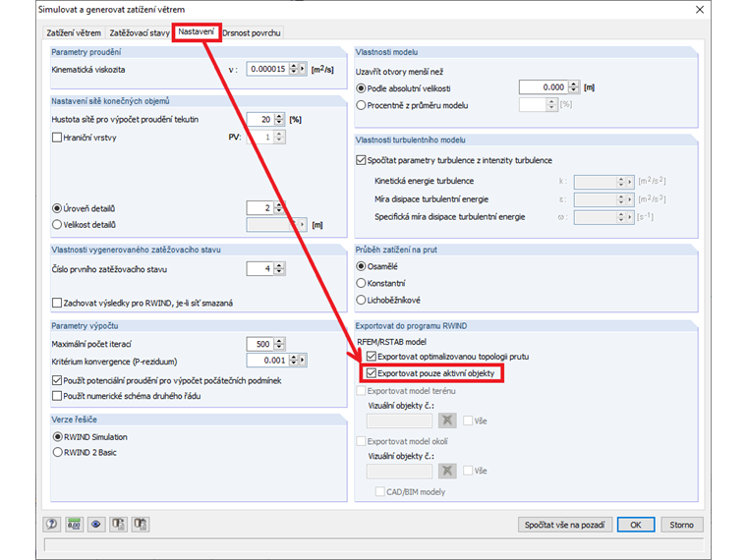Toggle Vše checkbox under terrain model
This screenshot has height=560, width=747.
[468, 420]
